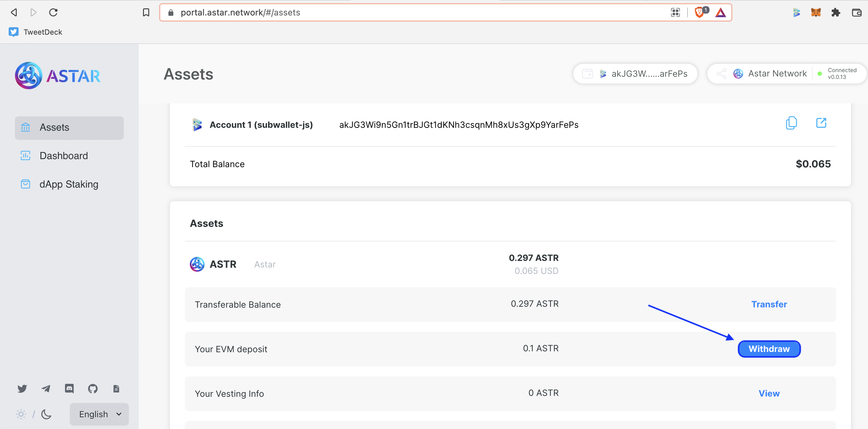Click the SubWallet icon beside Account 1

[197, 125]
